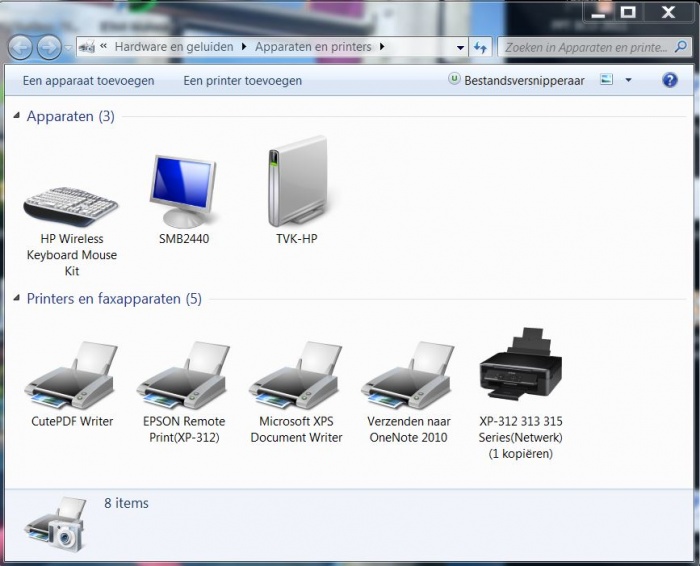
Task: Click the Bestandsversnipperaar toolbar button
Action: click(517, 81)
